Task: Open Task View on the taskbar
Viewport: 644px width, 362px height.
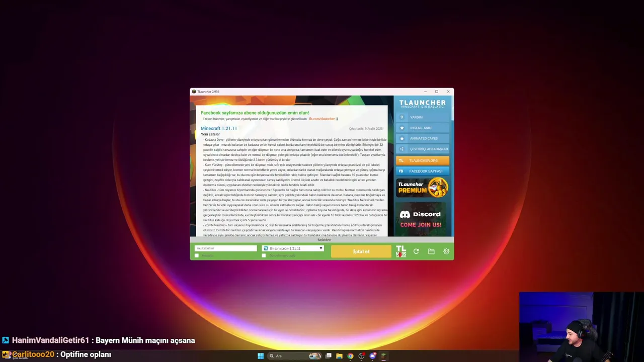Action: tap(329, 356)
